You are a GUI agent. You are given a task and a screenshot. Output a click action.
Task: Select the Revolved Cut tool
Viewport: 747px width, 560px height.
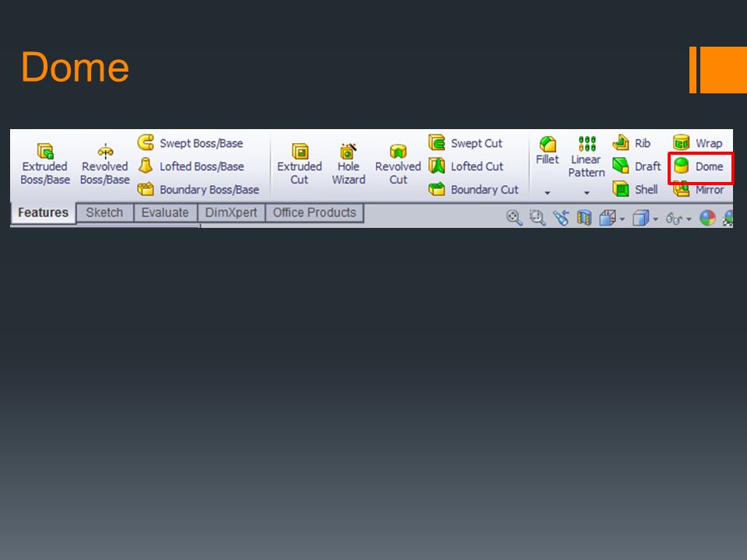click(398, 164)
